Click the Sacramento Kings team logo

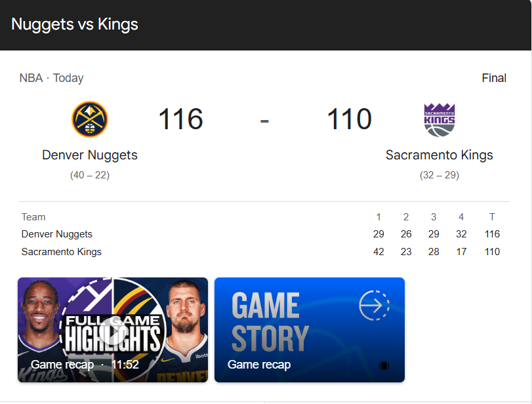pos(439,119)
